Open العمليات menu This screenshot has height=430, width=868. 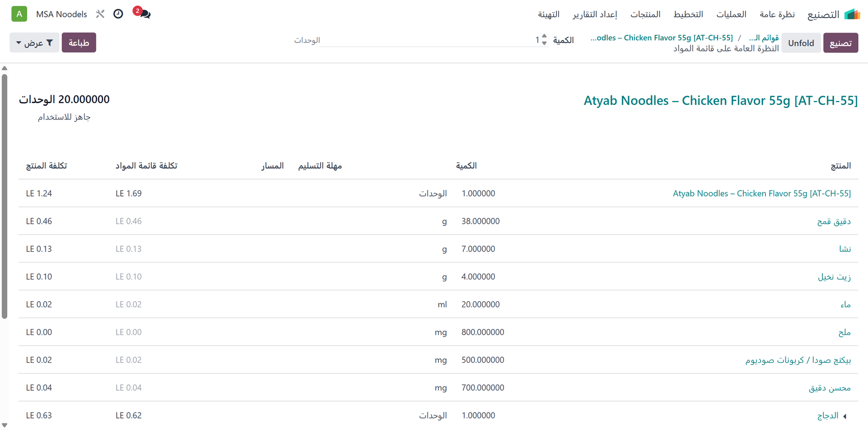tap(731, 14)
